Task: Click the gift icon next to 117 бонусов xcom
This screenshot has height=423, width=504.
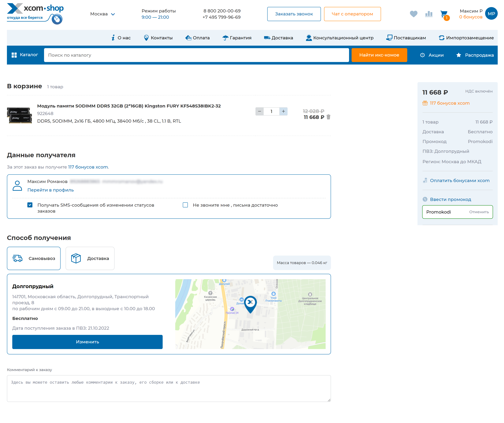Action: point(425,103)
